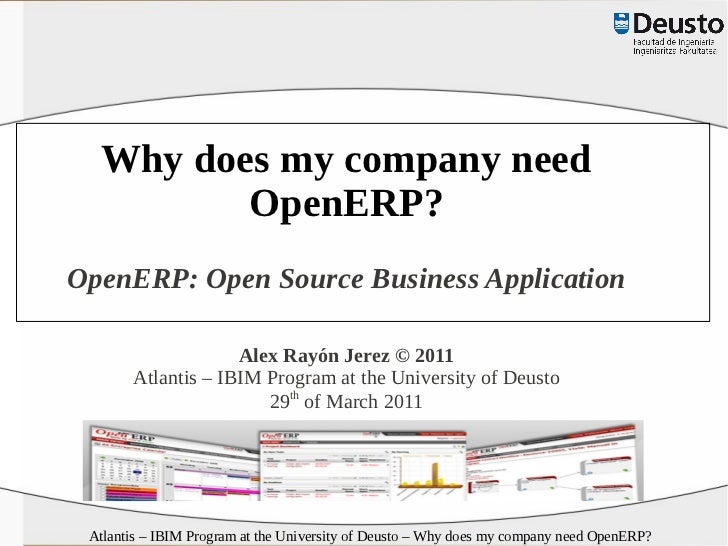This screenshot has height=546, width=728.
Task: Click the "Deusto" wordmark text
Action: click(679, 24)
